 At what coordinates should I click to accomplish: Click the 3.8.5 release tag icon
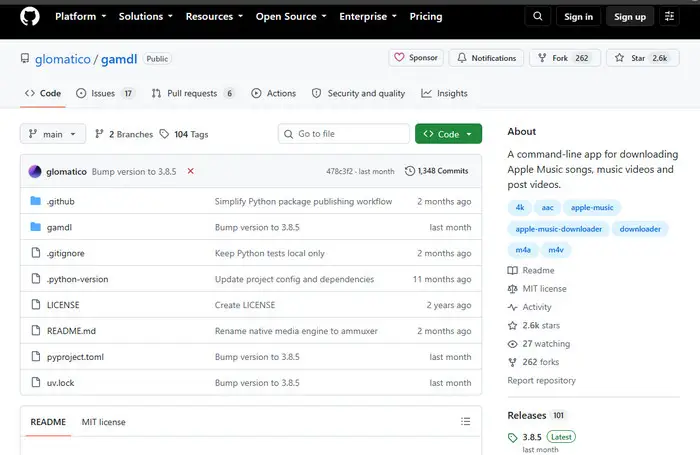pos(512,438)
